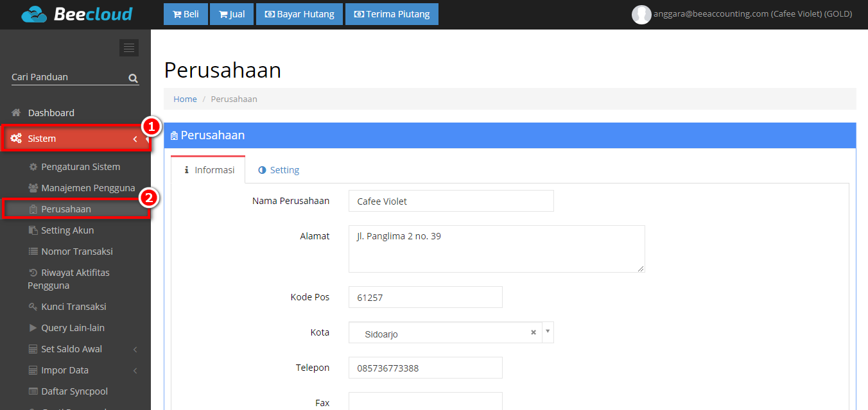This screenshot has width=868, height=410.
Task: Open the Jual sales button
Action: [x=231, y=14]
